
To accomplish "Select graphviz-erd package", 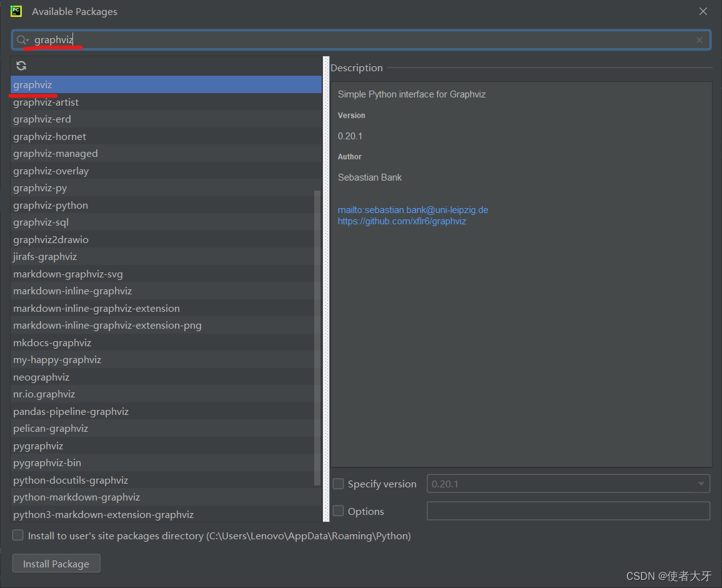I will (166, 119).
